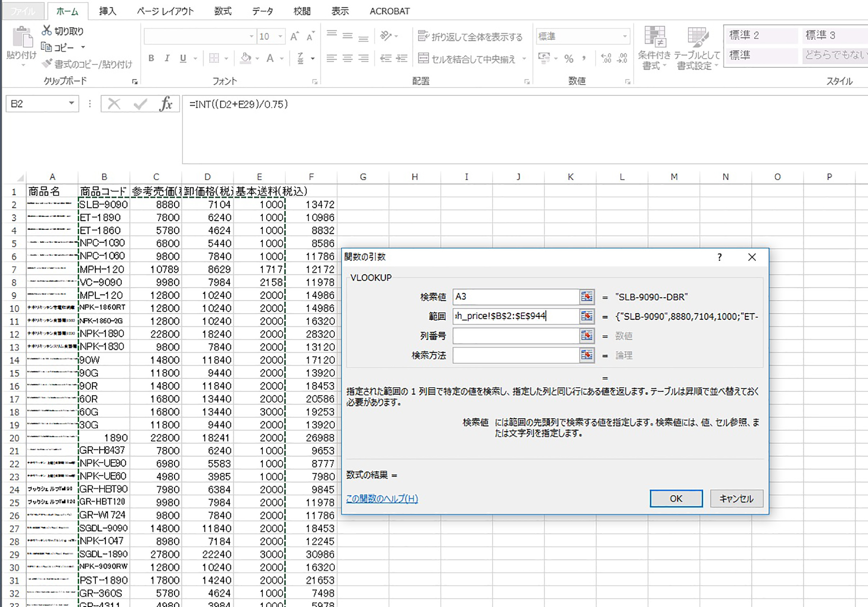
Task: Click the Decrease Decimal icon
Action: coord(622,58)
